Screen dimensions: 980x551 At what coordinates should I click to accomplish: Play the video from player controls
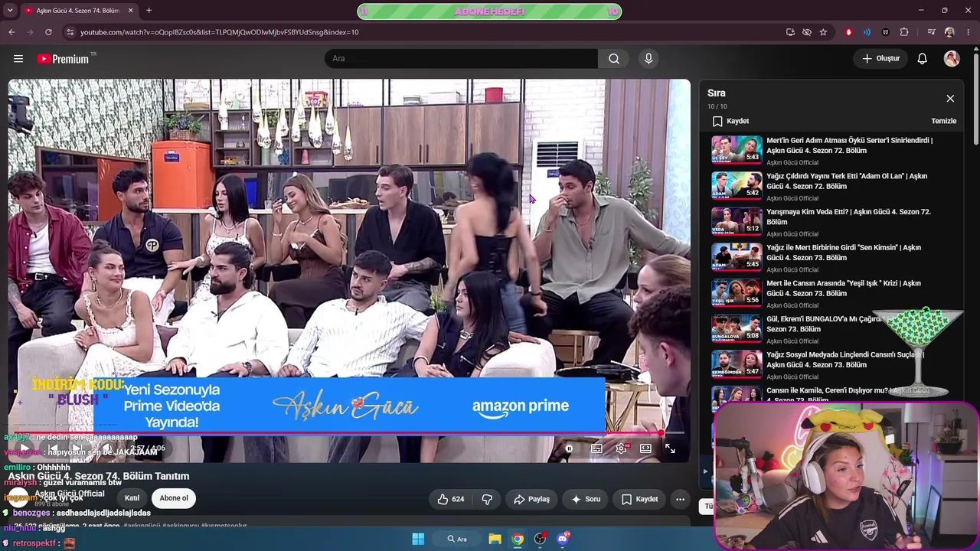click(x=24, y=448)
